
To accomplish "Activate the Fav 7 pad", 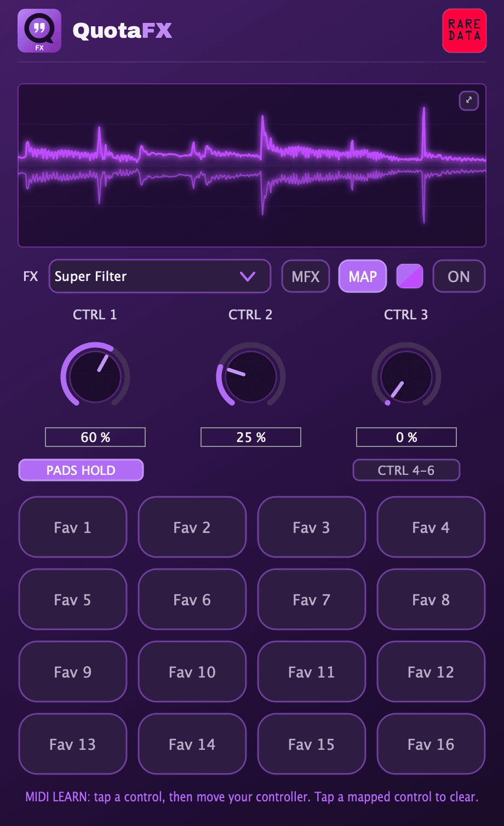I will (312, 599).
